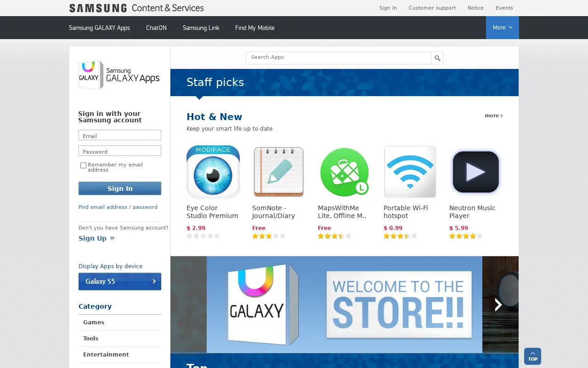Click the Password input field

click(x=120, y=150)
